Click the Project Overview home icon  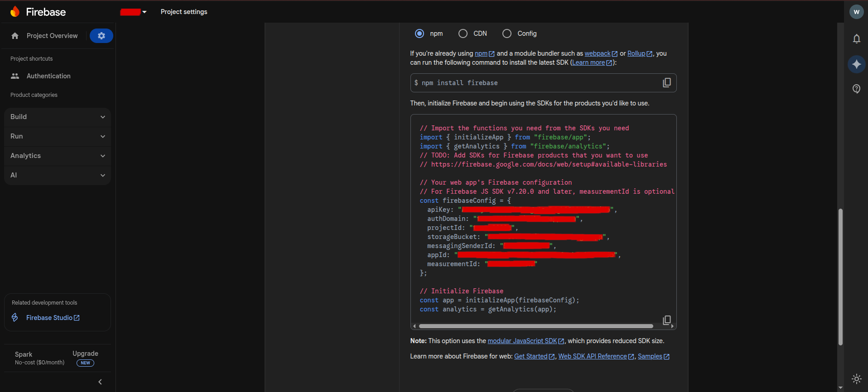point(15,36)
